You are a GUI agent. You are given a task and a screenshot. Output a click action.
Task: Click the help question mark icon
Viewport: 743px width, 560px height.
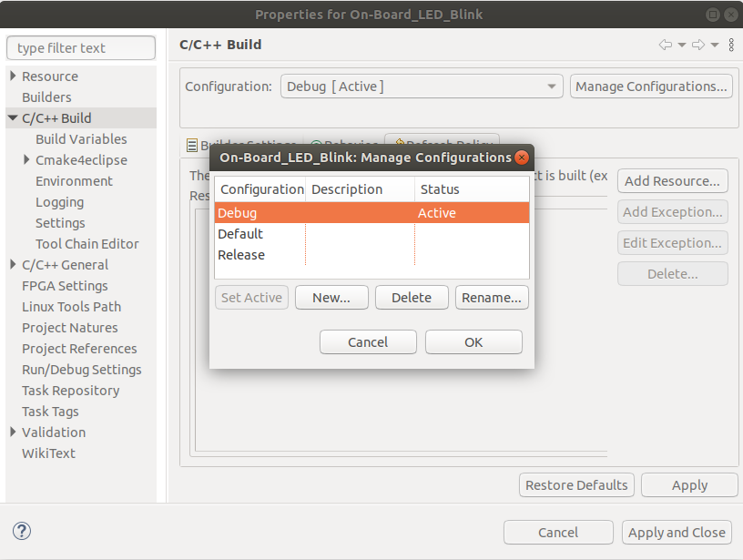pyautogui.click(x=23, y=532)
